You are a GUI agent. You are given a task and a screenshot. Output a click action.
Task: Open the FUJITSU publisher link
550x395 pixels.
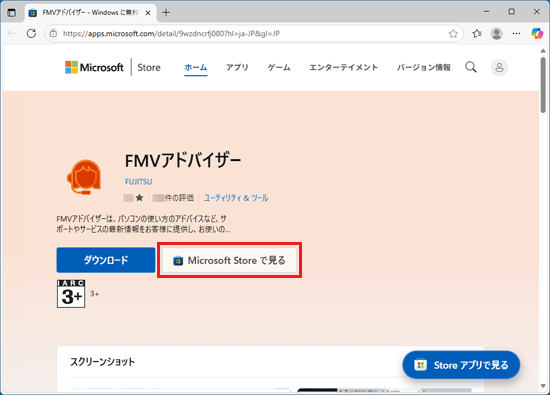pos(139,182)
